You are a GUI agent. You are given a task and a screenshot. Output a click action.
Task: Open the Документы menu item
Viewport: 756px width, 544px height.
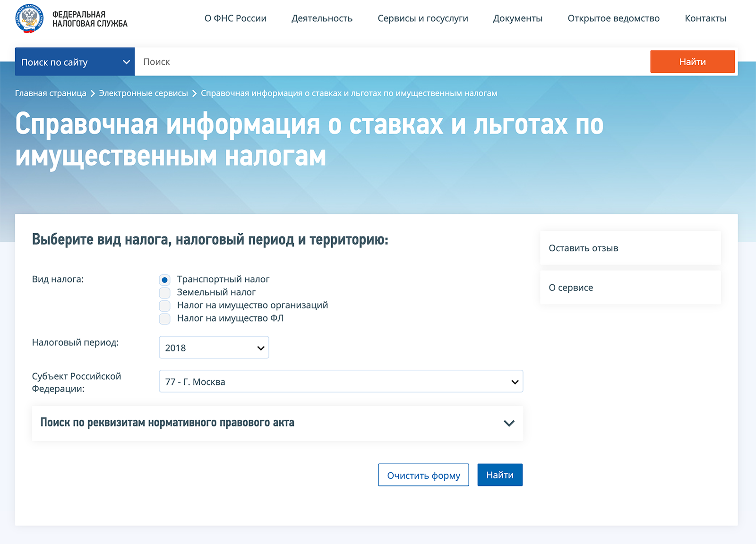[x=517, y=18]
